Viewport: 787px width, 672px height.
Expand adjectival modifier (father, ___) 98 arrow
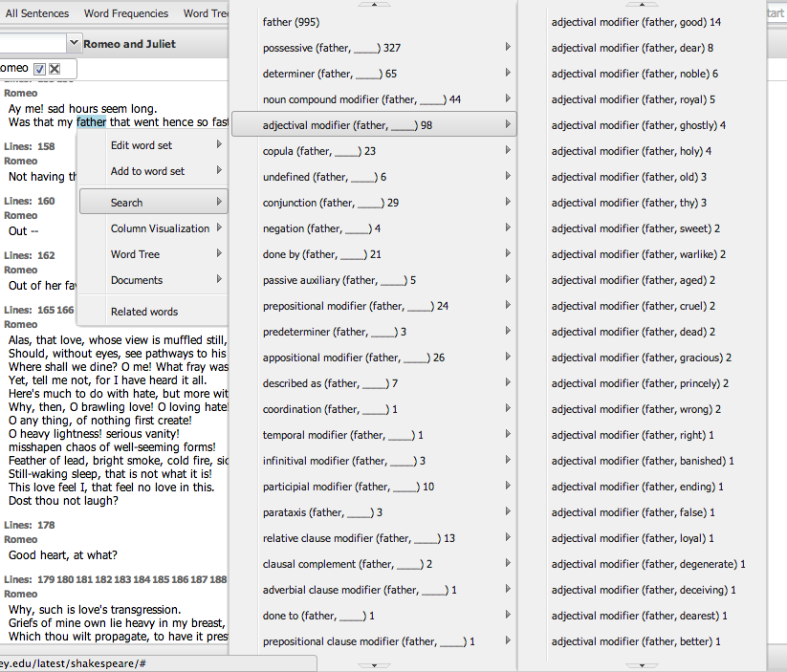point(508,124)
